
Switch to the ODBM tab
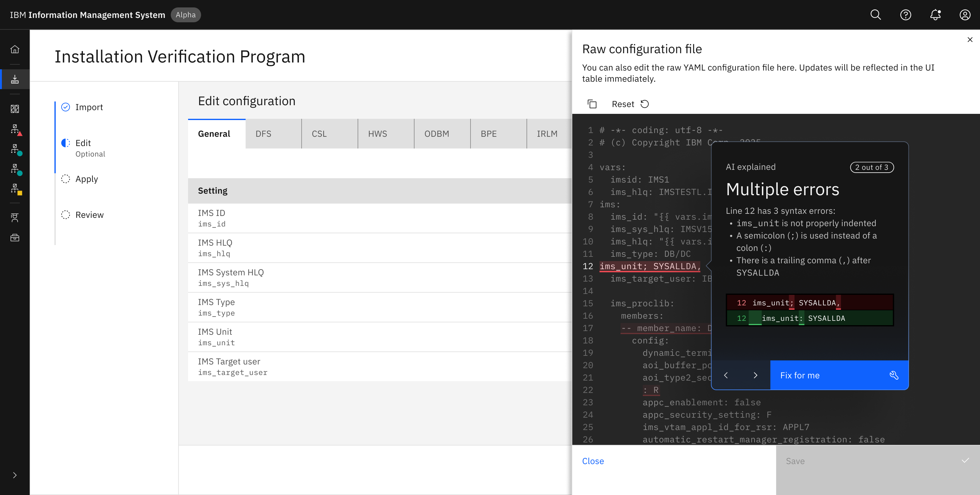click(x=442, y=134)
